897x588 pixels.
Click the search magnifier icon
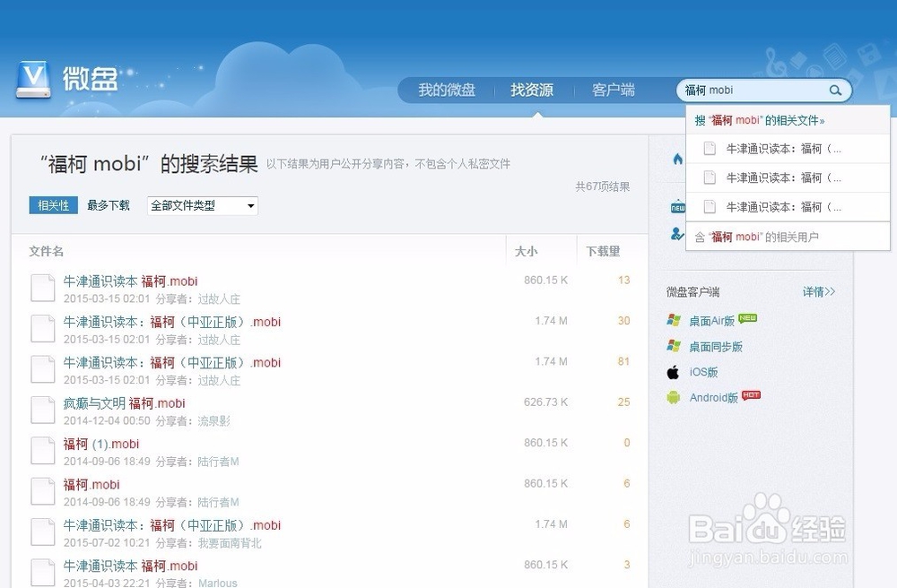click(x=835, y=91)
